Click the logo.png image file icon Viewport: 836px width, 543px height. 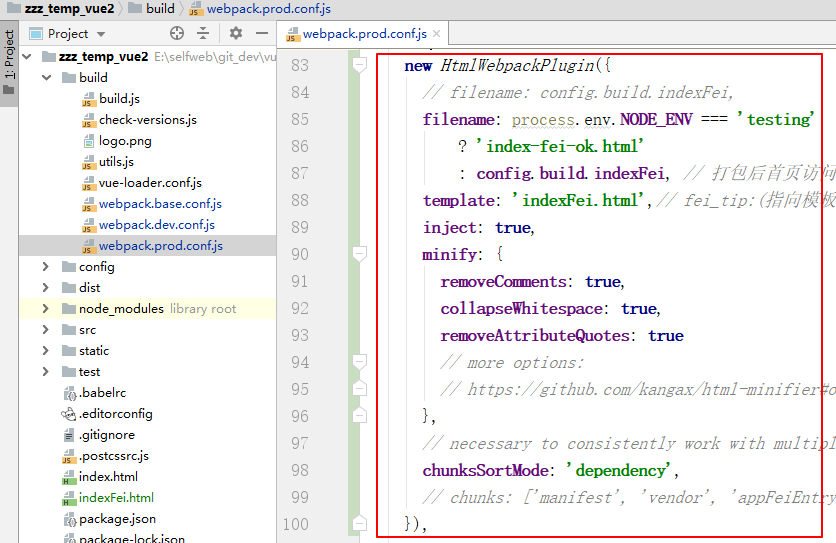click(x=89, y=141)
